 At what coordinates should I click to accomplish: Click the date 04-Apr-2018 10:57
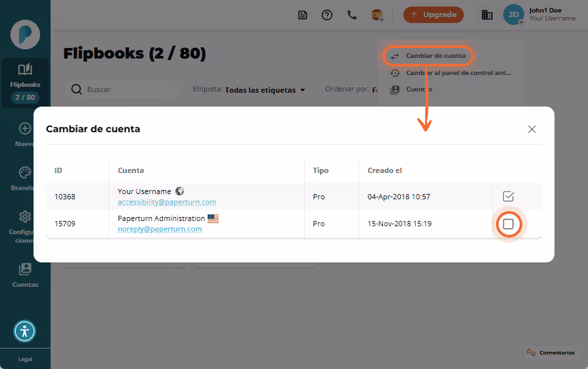[x=399, y=197]
